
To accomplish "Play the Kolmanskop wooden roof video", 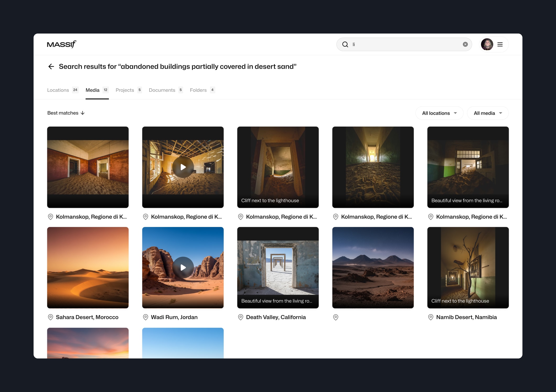I will [183, 167].
